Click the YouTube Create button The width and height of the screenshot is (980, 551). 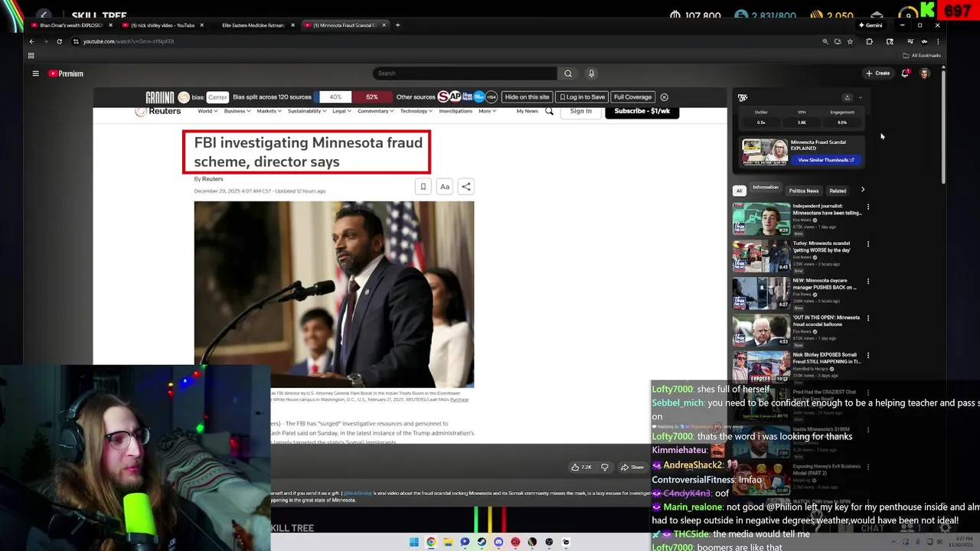pos(877,73)
